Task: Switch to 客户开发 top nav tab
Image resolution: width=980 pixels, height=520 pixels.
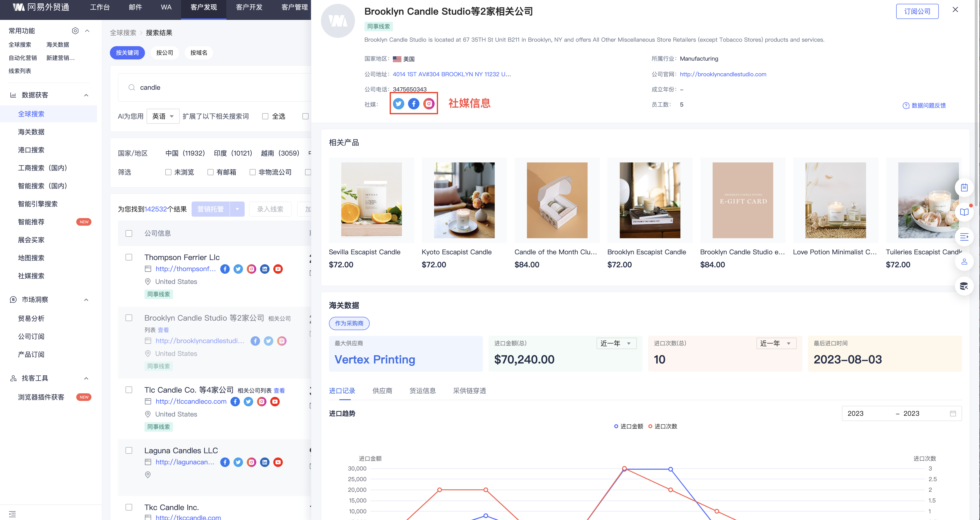Action: coord(249,7)
